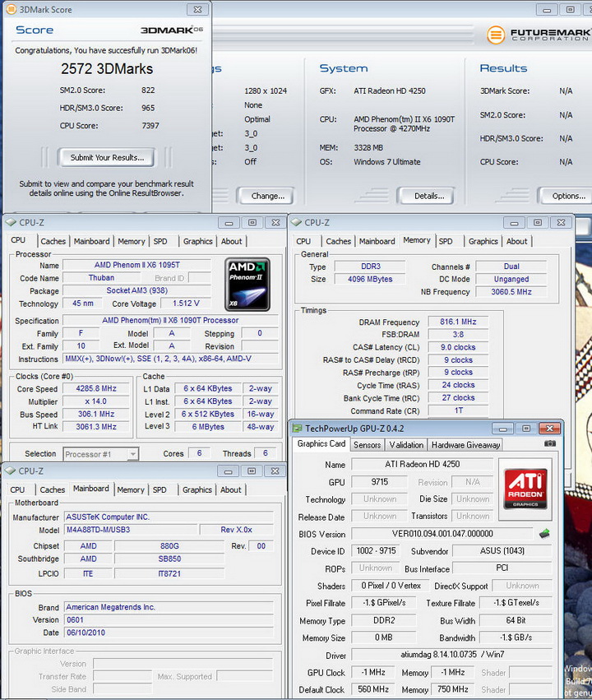Viewport: 592px width, 700px height.
Task: Click the Bus Speed value 306.1 MHz
Action: 96,414
